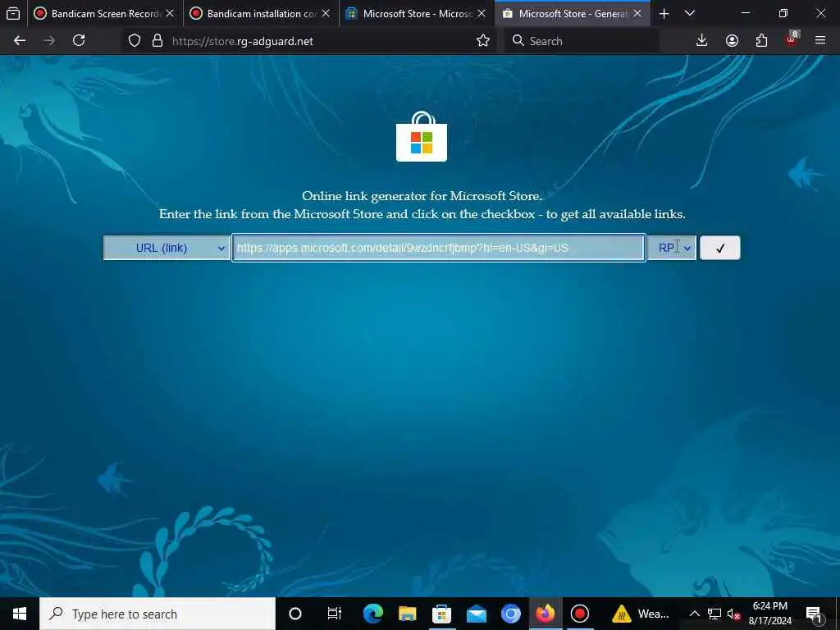Click the Microsoft Store bag logo
The height and width of the screenshot is (630, 840).
(422, 137)
